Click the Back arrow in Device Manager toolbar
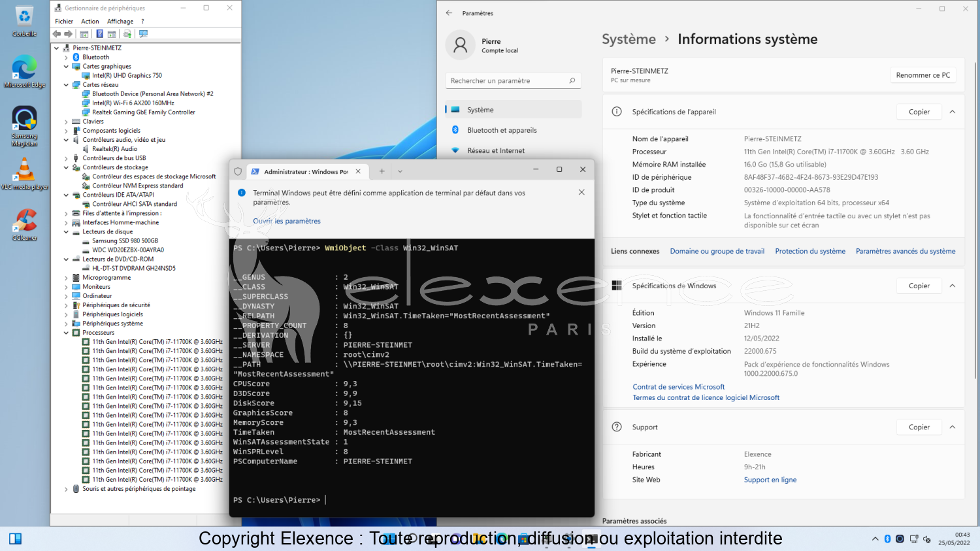The width and height of the screenshot is (980, 551). [x=57, y=34]
